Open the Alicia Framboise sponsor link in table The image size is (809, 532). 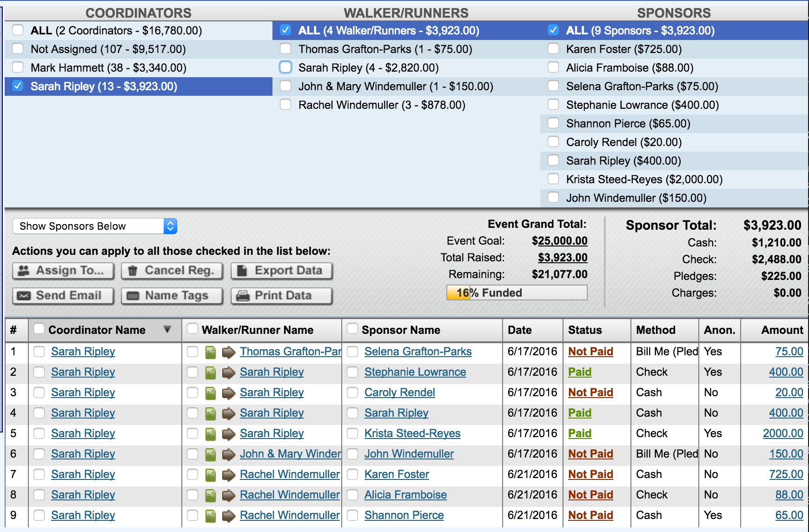pyautogui.click(x=405, y=495)
